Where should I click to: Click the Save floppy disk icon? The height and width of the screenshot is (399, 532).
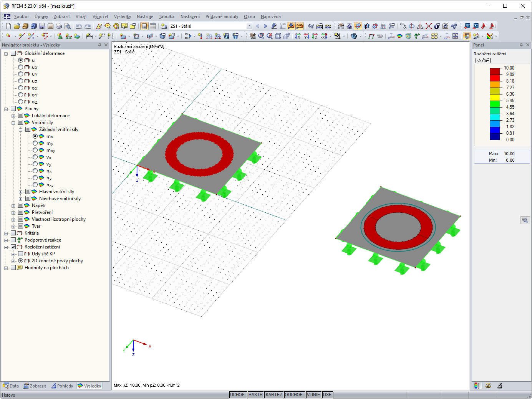[42, 26]
